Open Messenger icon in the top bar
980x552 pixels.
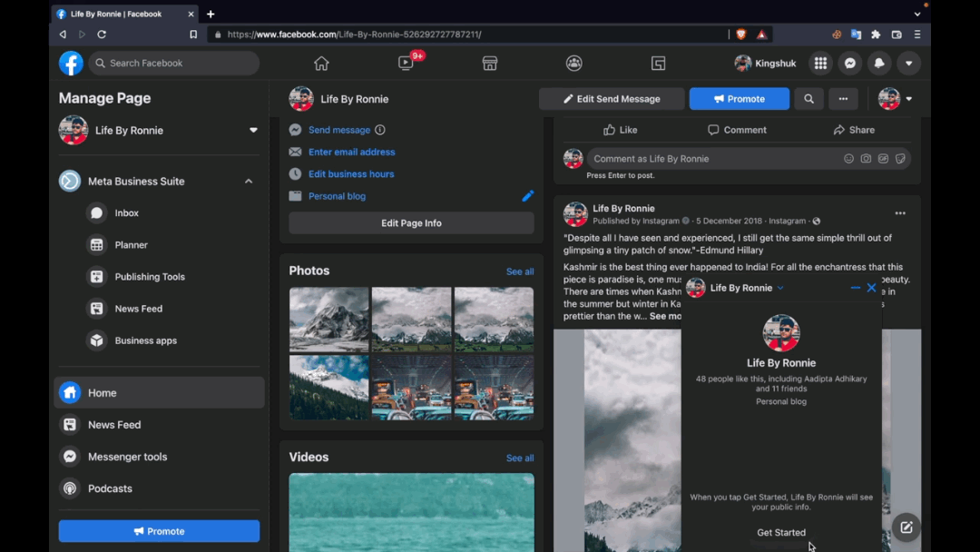850,64
